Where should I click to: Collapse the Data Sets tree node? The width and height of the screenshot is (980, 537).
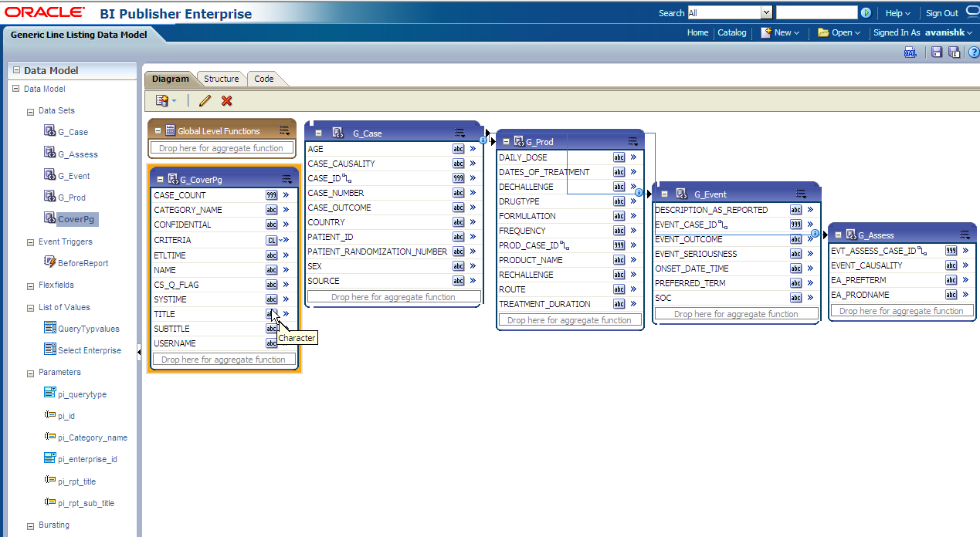pos(31,111)
